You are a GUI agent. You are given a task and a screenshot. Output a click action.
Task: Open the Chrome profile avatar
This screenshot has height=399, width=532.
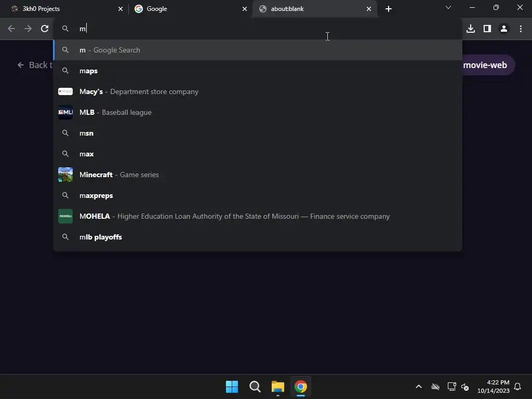coord(504,29)
